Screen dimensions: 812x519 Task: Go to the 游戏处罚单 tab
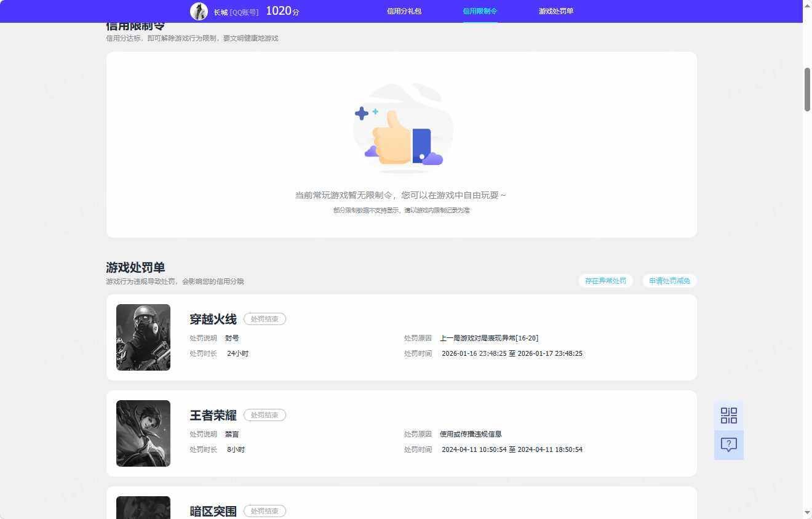[x=556, y=11]
